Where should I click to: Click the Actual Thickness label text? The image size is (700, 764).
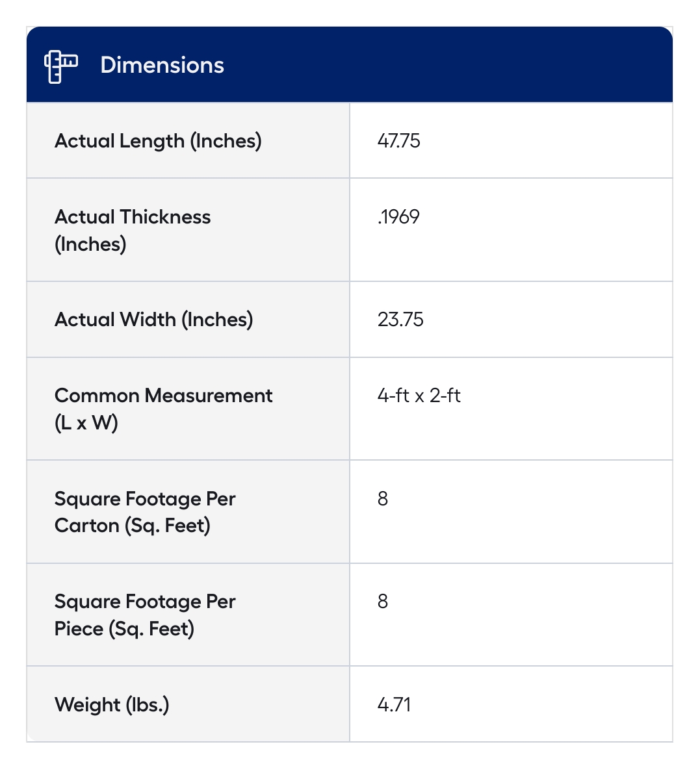coord(133,217)
